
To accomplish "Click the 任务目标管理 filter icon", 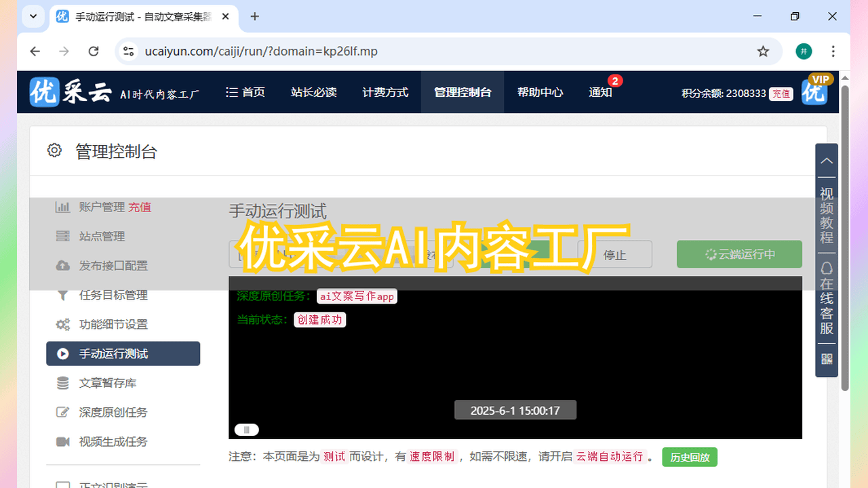I will coord(62,295).
